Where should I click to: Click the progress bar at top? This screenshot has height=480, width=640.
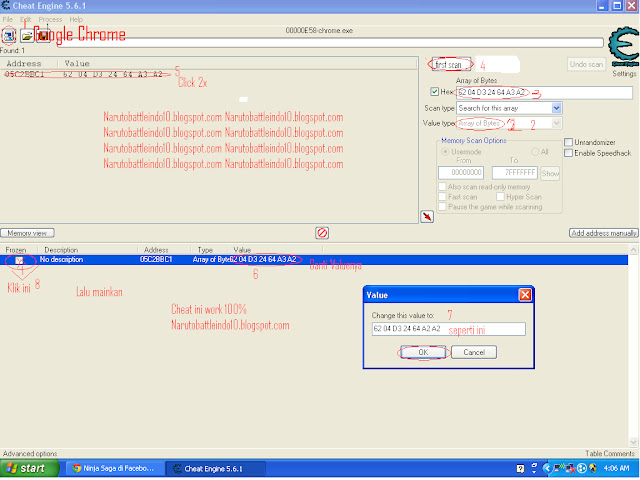(330, 43)
